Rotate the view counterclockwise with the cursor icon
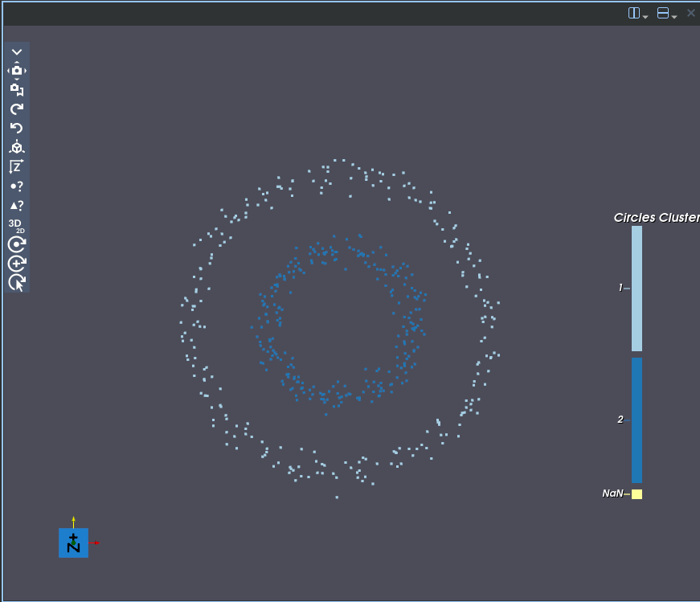Screen dimensions: 700x602 click(x=17, y=282)
